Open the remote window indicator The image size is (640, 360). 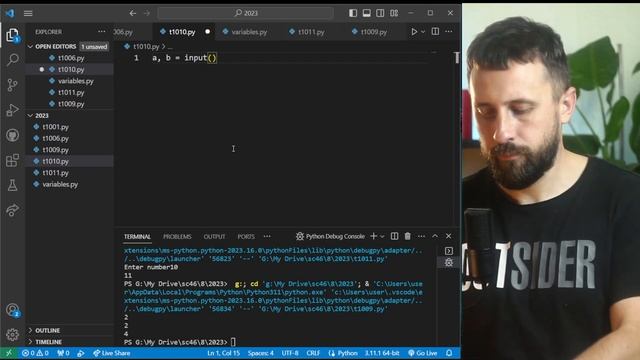tap(9, 353)
